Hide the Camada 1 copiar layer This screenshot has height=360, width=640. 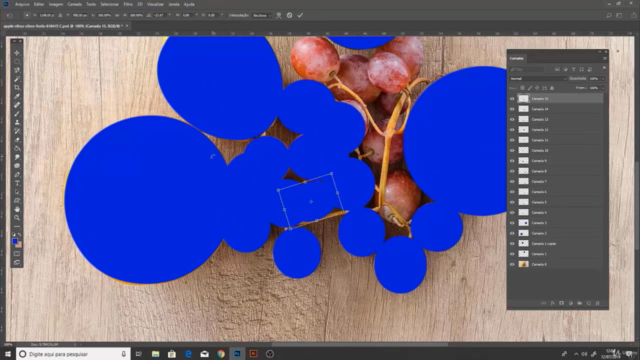(512, 243)
